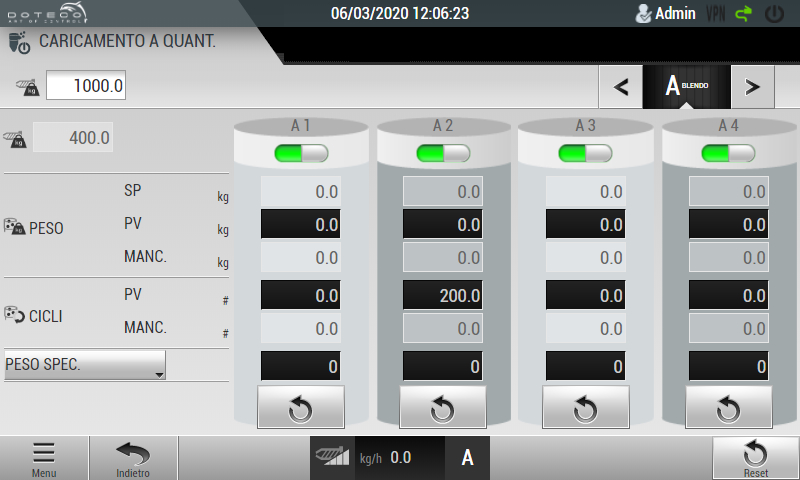Viewport: 800px width, 480px height.
Task: Click the Reset button at bottom right
Action: (755, 458)
